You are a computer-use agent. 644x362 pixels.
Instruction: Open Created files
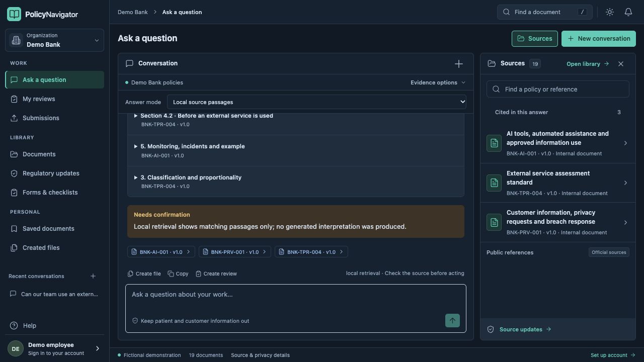click(54, 248)
